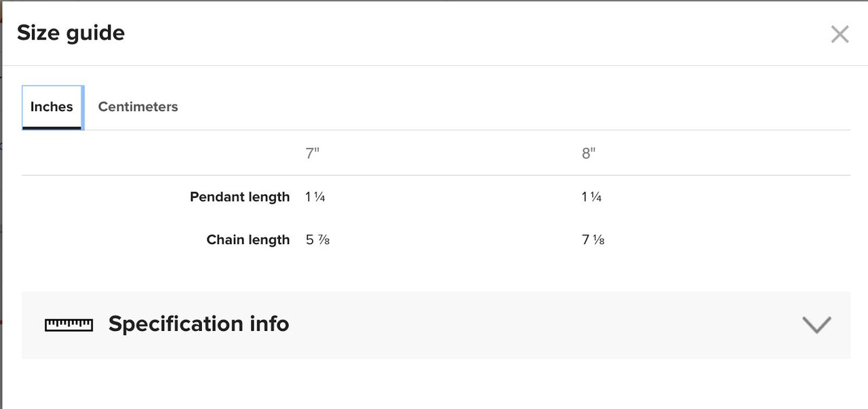
Task: Close the Size guide dialog
Action: coord(840,34)
